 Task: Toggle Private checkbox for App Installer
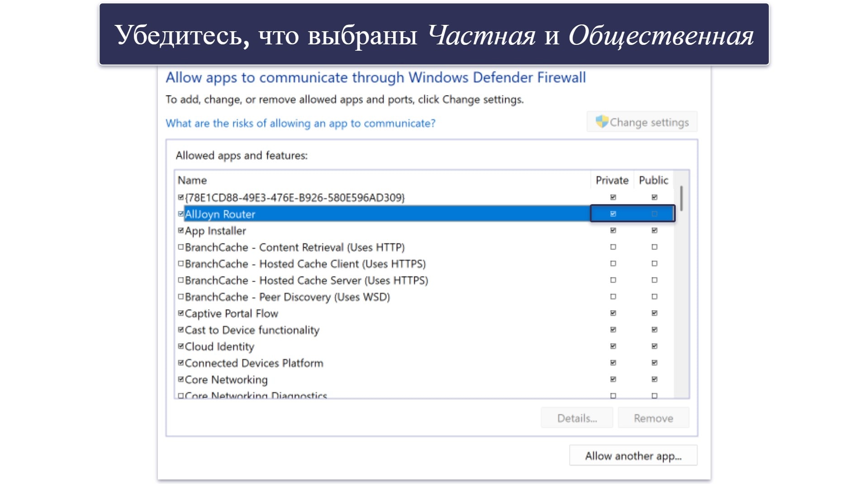tap(613, 230)
